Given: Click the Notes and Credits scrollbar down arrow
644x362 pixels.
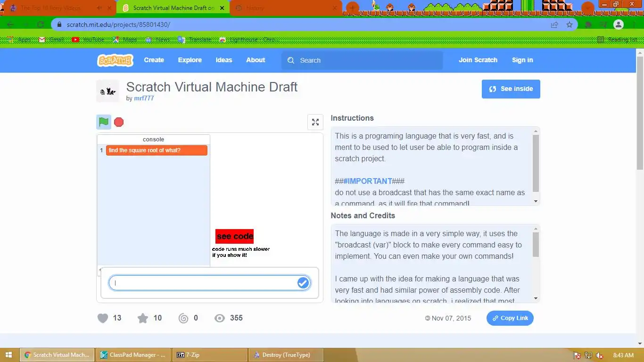Looking at the screenshot, I should (x=536, y=298).
